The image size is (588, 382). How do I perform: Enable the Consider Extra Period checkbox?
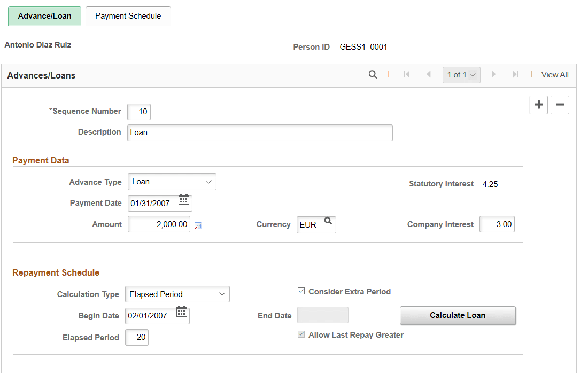click(x=301, y=291)
